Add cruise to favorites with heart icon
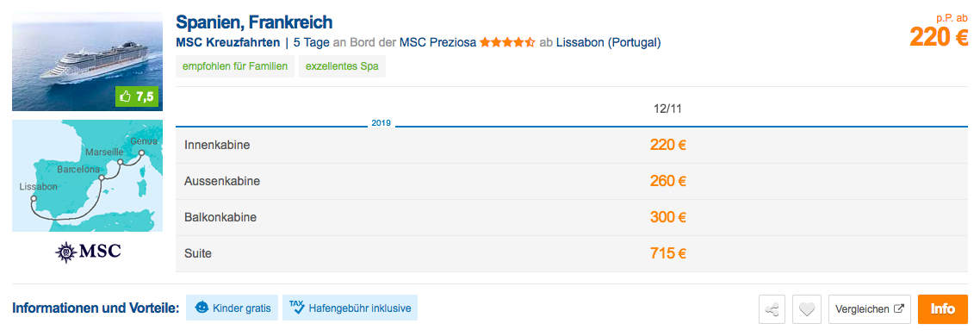980x336 pixels. [x=806, y=309]
